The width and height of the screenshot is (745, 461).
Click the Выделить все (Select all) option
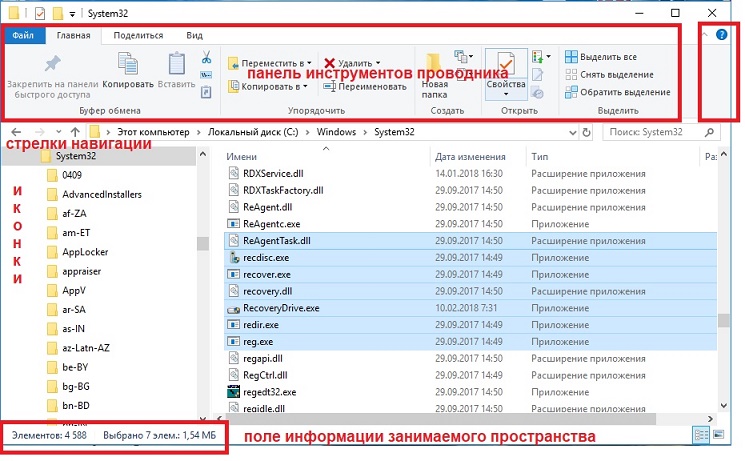601,57
